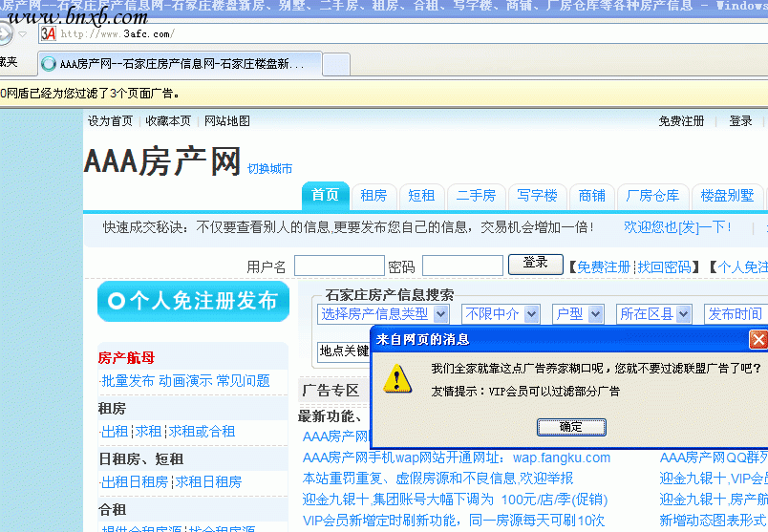Click the 3A favicon in address bar
This screenshot has height=532, width=768.
[x=48, y=33]
